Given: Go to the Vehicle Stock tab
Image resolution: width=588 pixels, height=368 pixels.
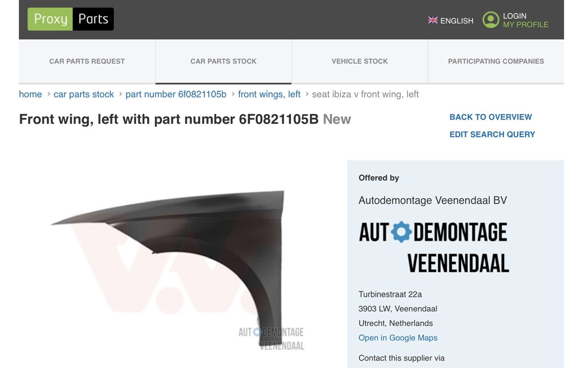Looking at the screenshot, I should click(x=360, y=61).
